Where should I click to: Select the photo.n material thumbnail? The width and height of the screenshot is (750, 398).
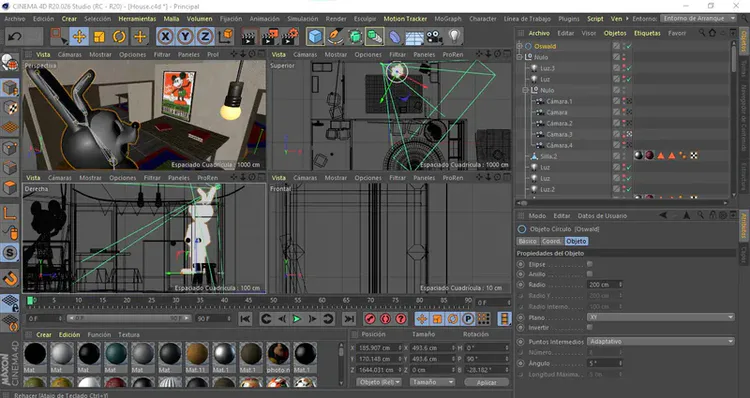pos(278,354)
